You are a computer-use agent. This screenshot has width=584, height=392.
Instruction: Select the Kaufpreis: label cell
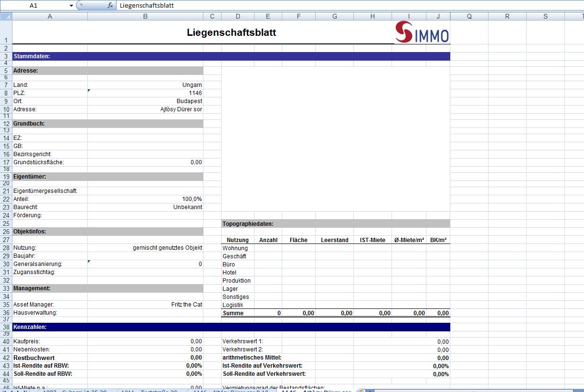pos(50,341)
